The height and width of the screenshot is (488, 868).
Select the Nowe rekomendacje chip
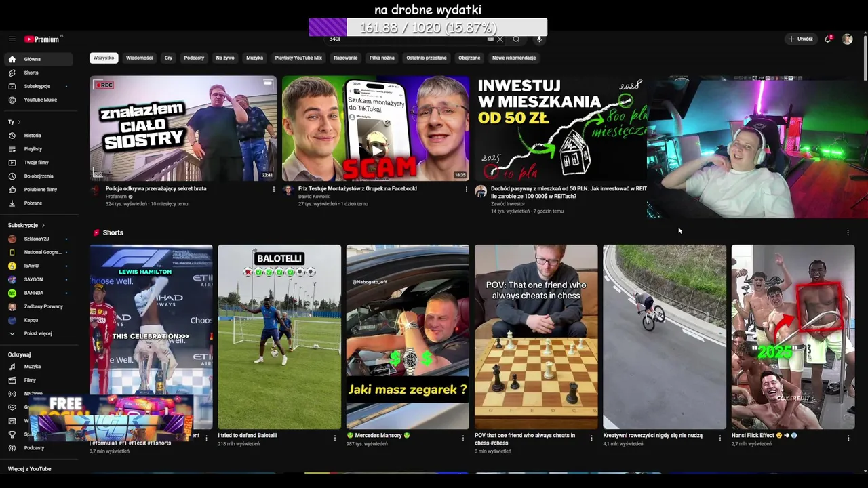click(514, 58)
